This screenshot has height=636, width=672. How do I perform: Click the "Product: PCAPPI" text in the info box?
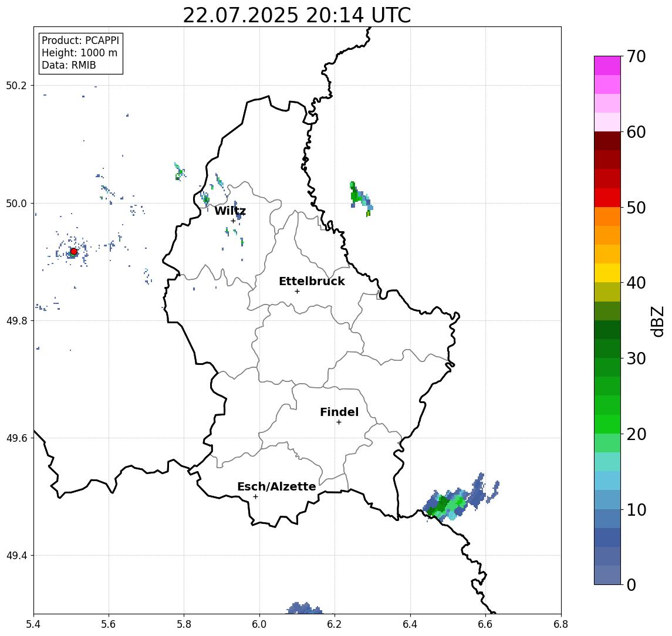click(x=80, y=40)
